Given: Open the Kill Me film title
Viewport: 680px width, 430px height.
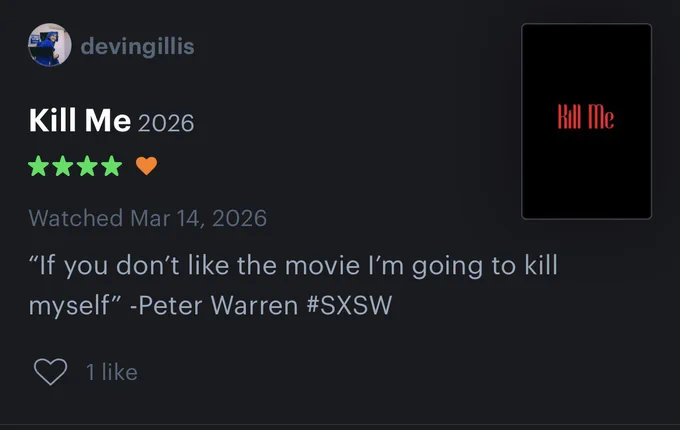Looking at the screenshot, I should [x=80, y=120].
